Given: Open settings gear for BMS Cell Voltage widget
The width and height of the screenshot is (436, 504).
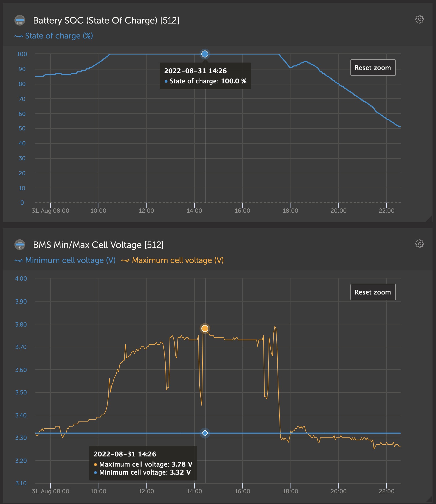Looking at the screenshot, I should pyautogui.click(x=419, y=244).
